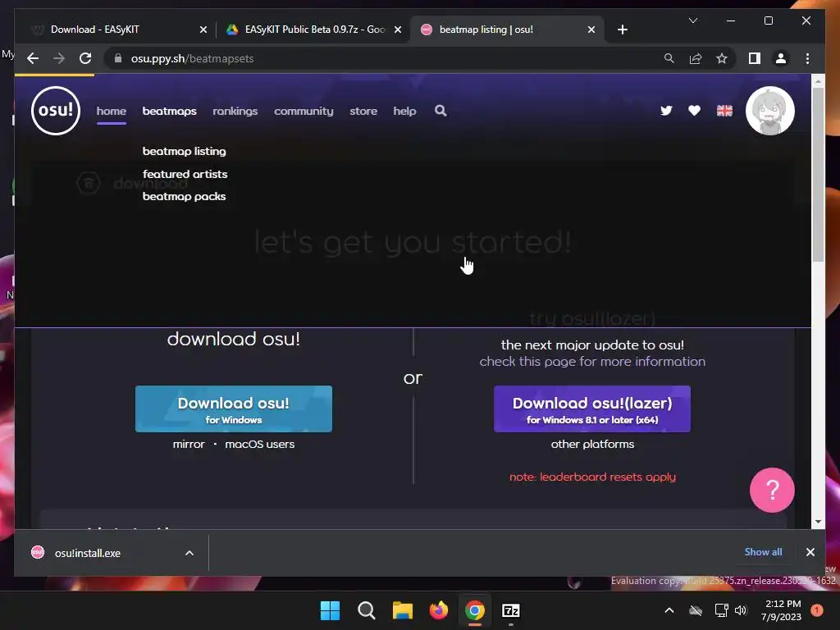Viewport: 840px width, 630px height.
Task: Open Windows taskbar search
Action: (367, 610)
